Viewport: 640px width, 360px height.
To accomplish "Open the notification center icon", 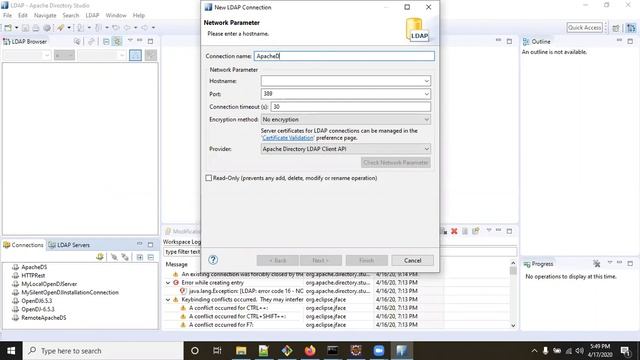I will [625, 351].
